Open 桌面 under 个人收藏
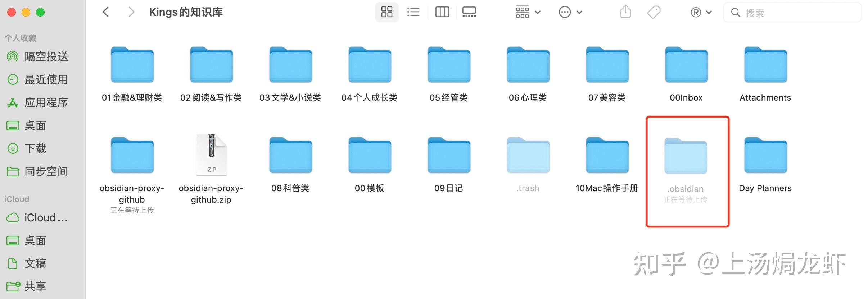 27,125
